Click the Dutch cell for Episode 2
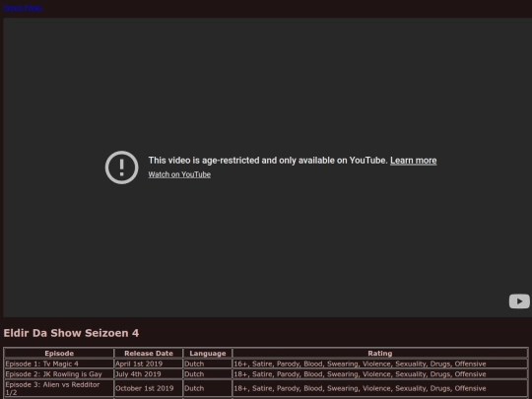 tap(208, 374)
